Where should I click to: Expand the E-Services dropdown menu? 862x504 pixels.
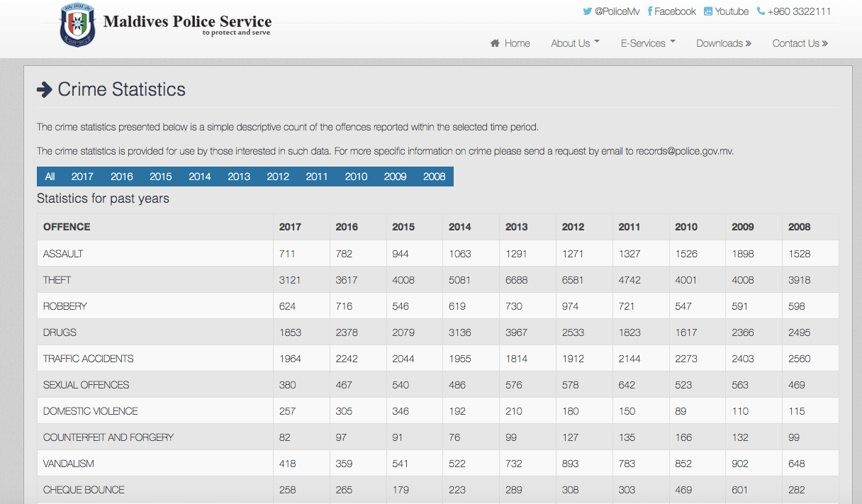coord(648,43)
